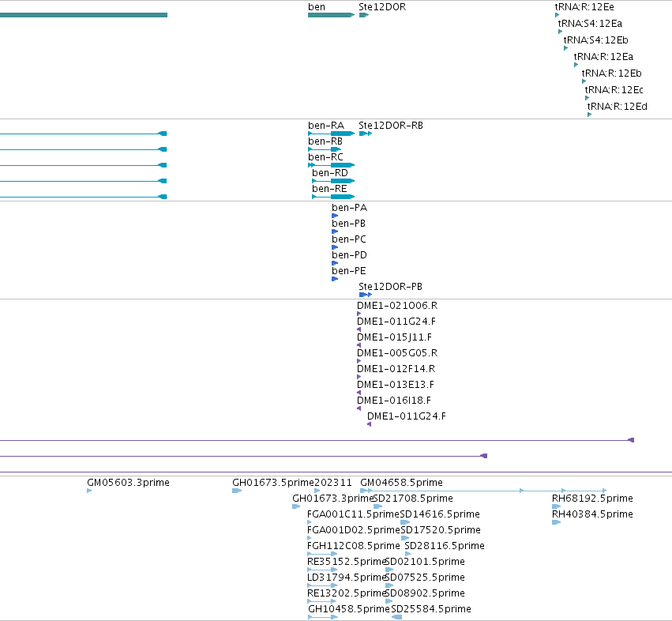Click the ben-PA protein label
Image resolution: width=672 pixels, height=621 pixels.
tap(349, 208)
